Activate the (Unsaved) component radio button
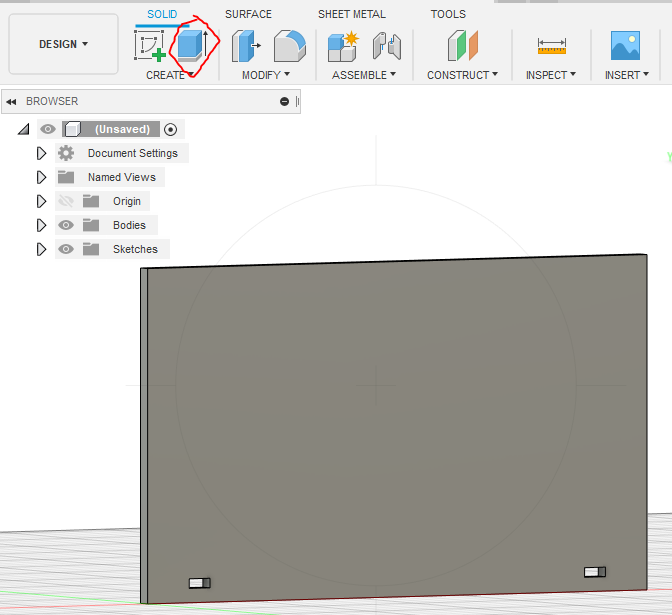Image resolution: width=672 pixels, height=615 pixels. coord(171,129)
